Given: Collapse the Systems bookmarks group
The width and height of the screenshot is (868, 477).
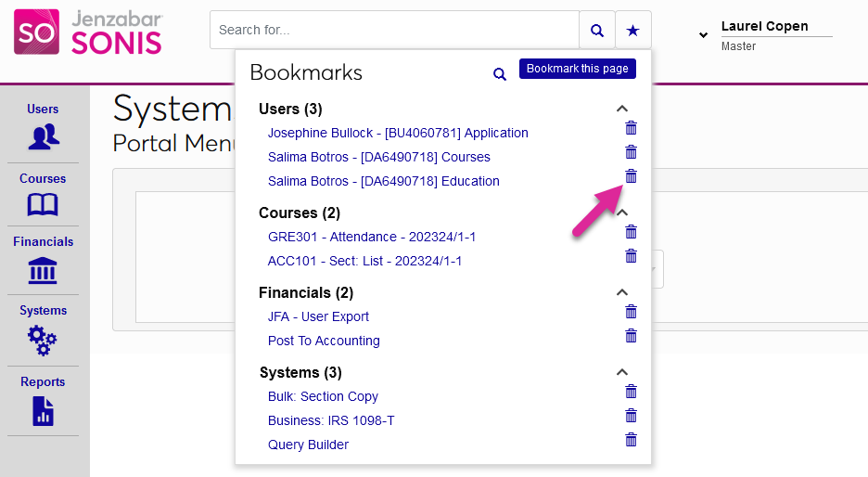Looking at the screenshot, I should [x=622, y=372].
